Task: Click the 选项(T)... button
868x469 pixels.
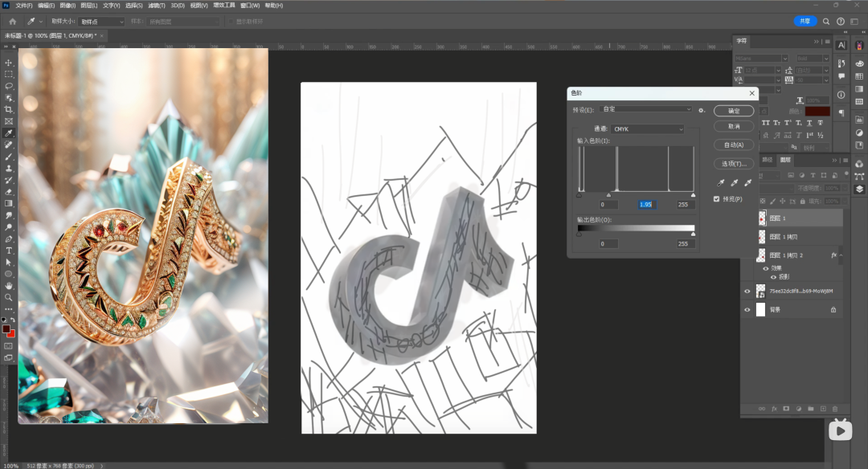Action: [x=734, y=164]
